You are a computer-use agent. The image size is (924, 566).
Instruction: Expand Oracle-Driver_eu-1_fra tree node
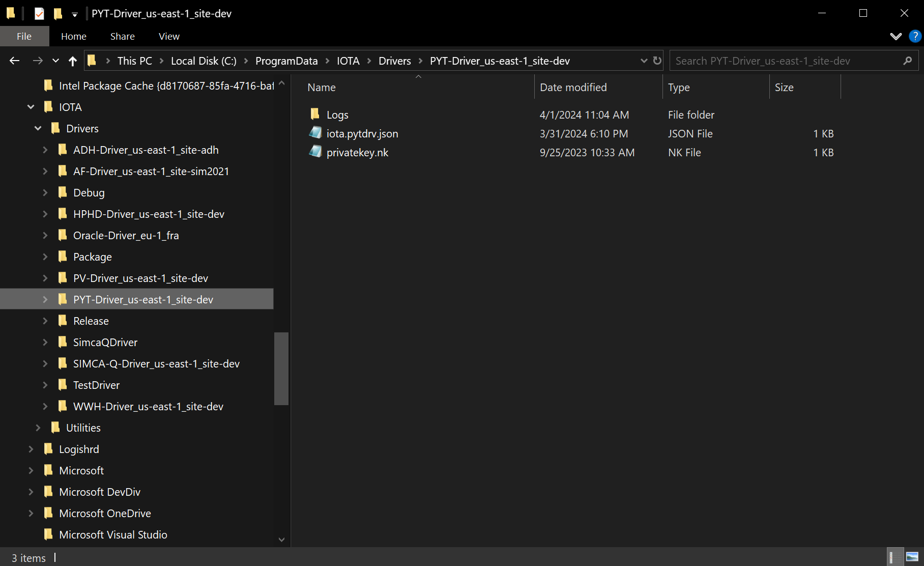(x=45, y=235)
